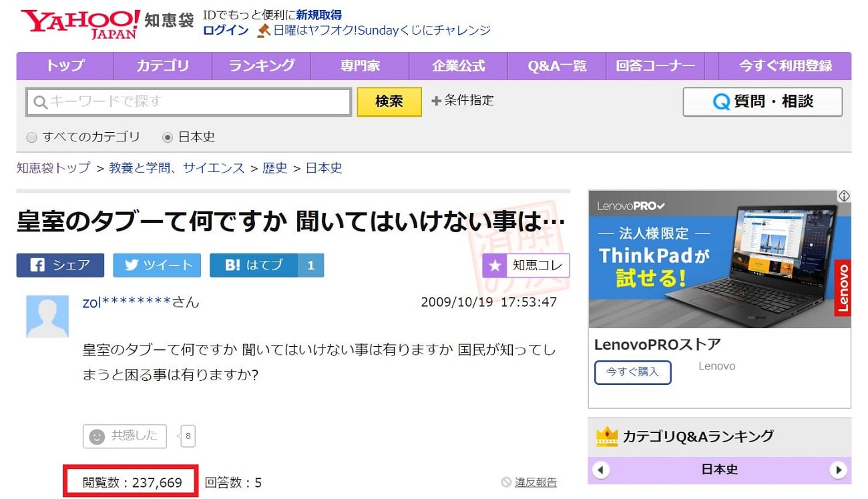
Task: Open the ランキング tab
Action: 261,66
